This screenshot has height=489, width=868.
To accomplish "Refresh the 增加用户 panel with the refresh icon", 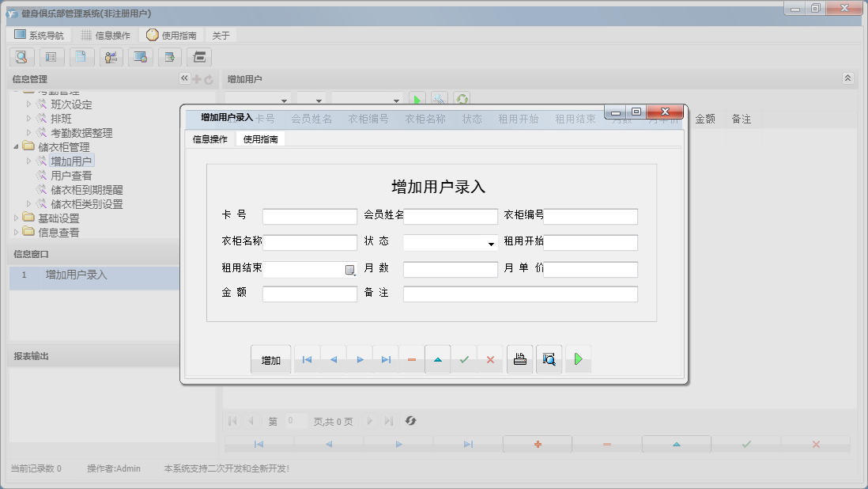I will pyautogui.click(x=462, y=98).
